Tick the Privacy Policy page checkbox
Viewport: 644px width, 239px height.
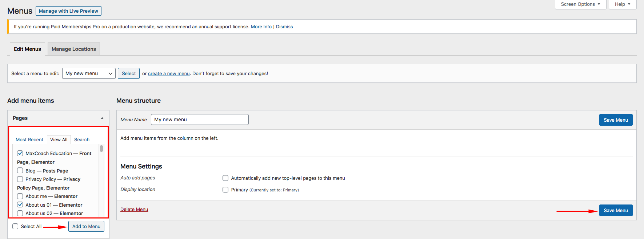[x=20, y=179]
